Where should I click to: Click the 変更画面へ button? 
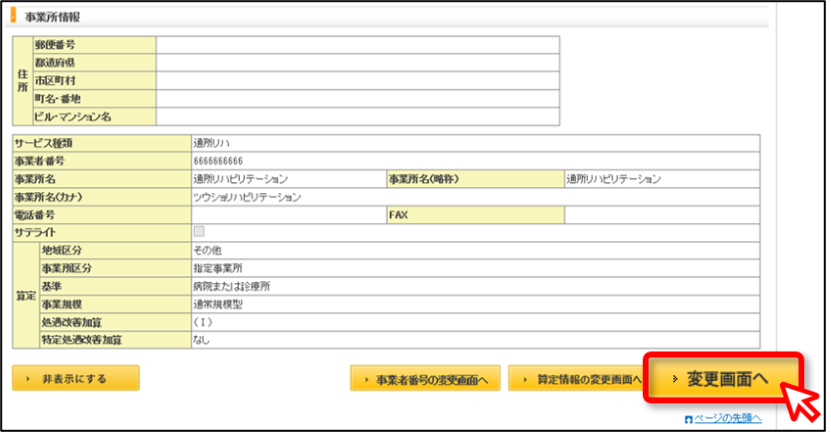[723, 378]
